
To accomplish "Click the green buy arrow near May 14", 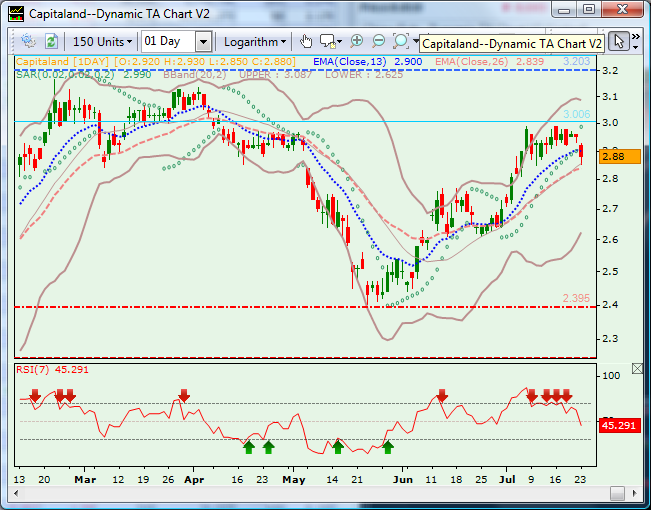I will pos(338,447).
